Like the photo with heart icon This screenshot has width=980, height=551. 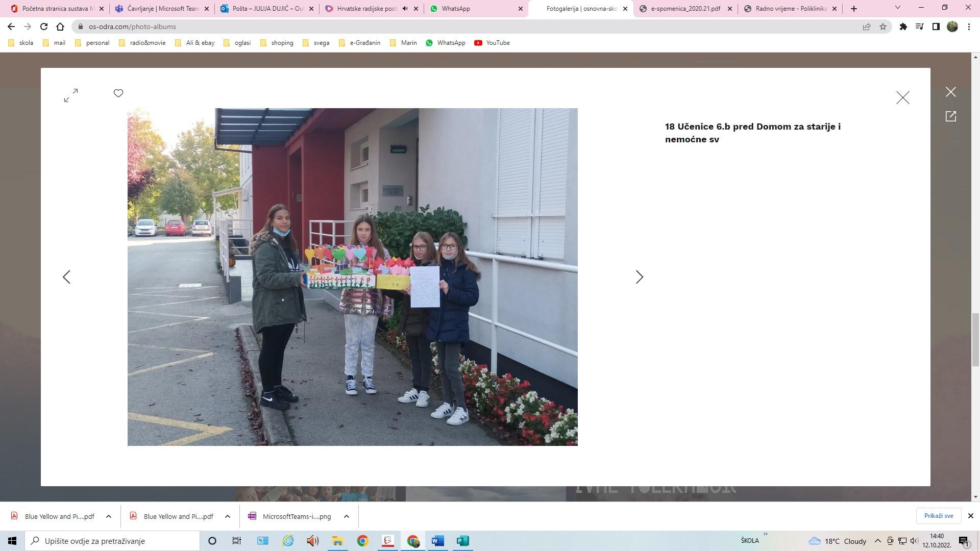pos(118,93)
